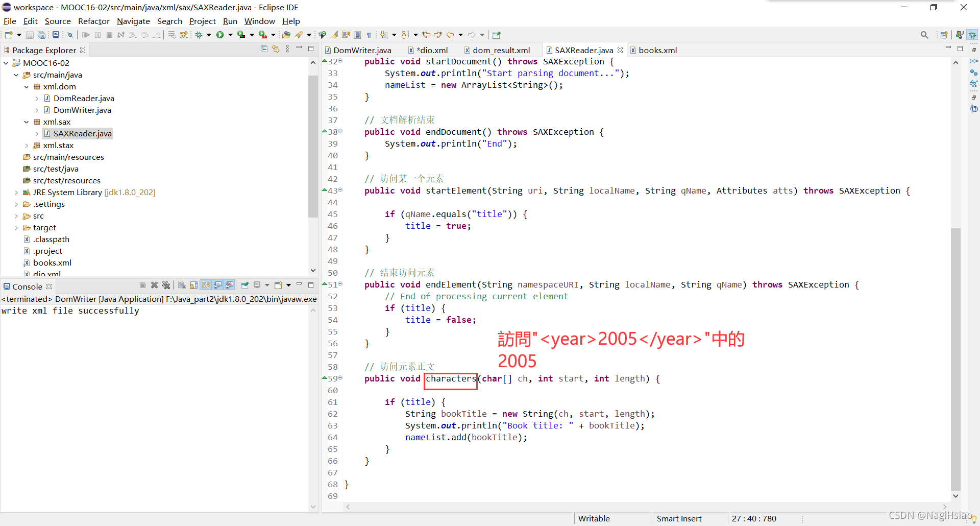Click Remove All Terminated Launches icon

pyautogui.click(x=166, y=285)
